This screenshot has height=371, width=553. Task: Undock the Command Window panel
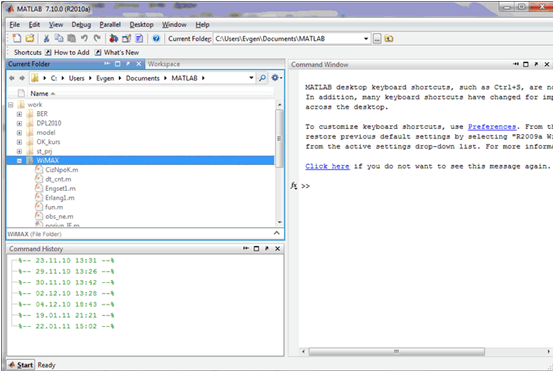point(536,64)
